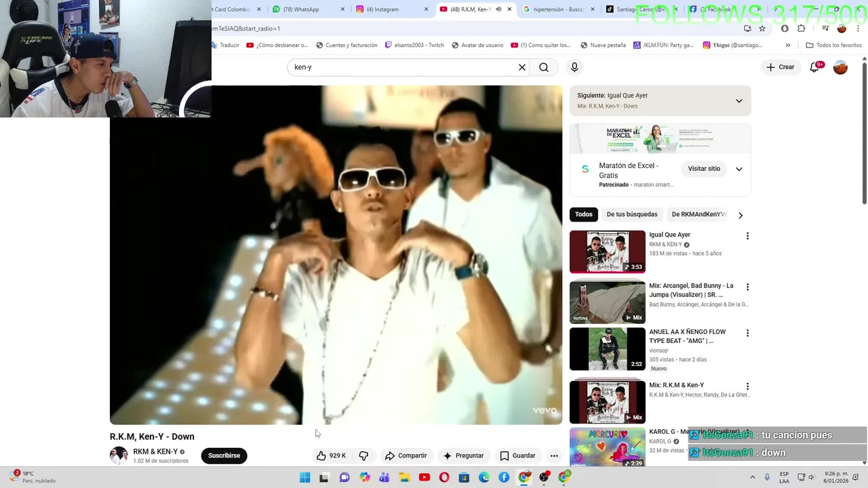Screen dimensions: 868x488
Task: Open RKM & KEN-Y channel name
Action: 155,451
